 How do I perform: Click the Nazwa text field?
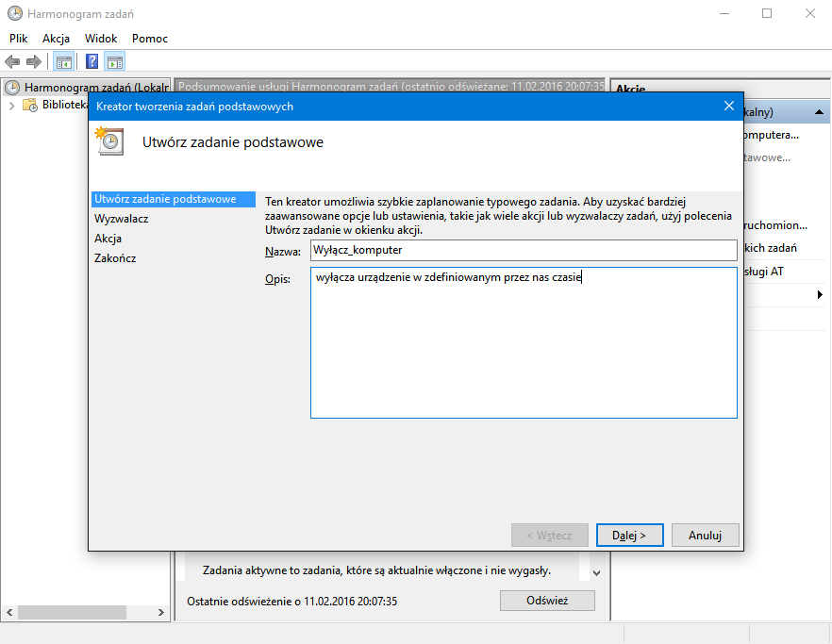[523, 250]
